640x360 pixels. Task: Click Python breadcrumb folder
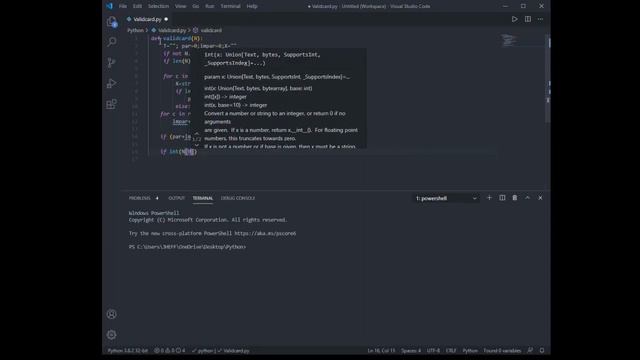(136, 30)
